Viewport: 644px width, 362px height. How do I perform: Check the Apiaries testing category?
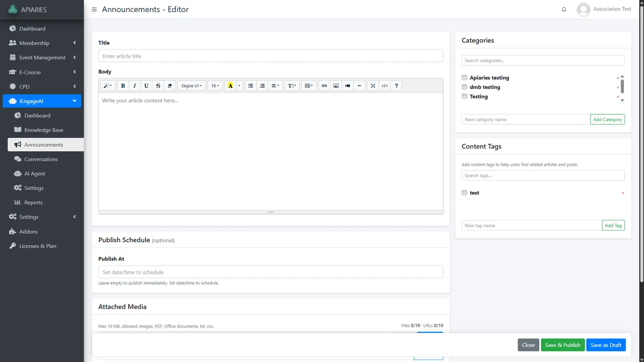(464, 78)
